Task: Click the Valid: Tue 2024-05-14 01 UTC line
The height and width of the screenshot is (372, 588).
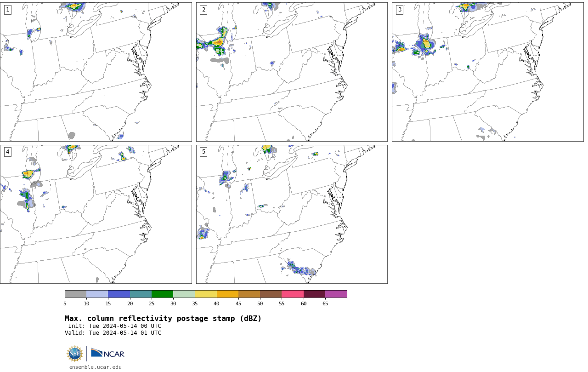Action: (113, 333)
